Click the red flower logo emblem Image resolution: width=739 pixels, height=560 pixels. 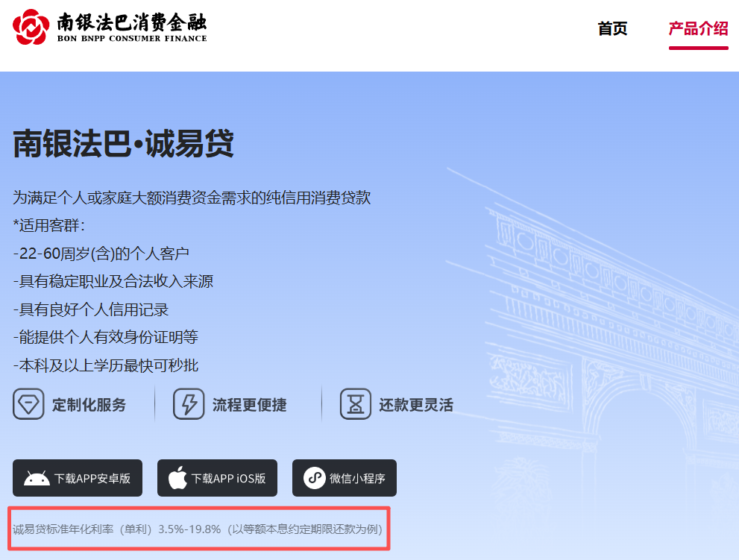(31, 27)
